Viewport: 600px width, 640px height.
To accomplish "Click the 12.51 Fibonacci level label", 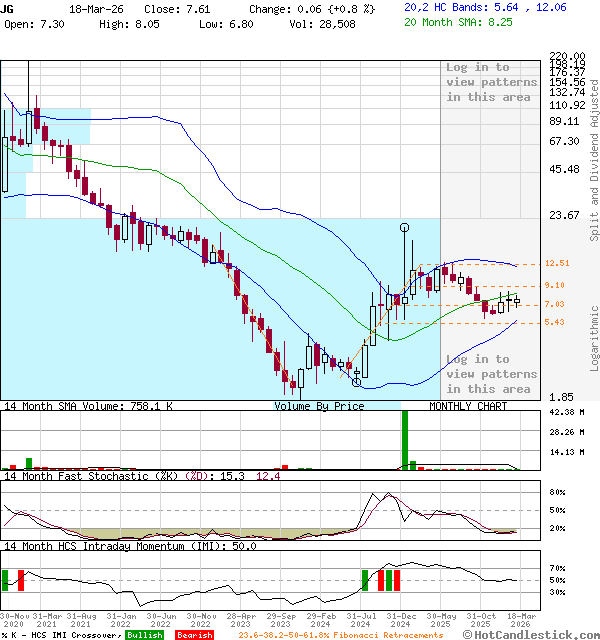I will (556, 263).
